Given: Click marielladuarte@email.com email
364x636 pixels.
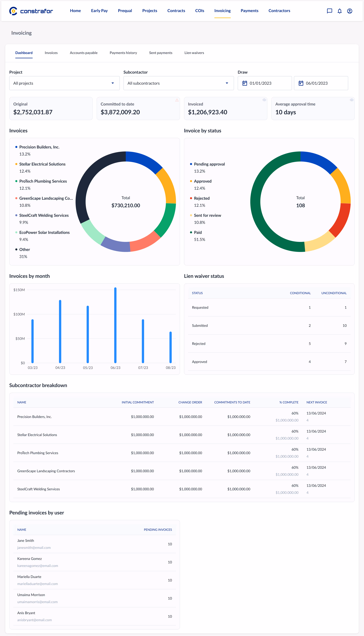Looking at the screenshot, I should pos(38,584).
